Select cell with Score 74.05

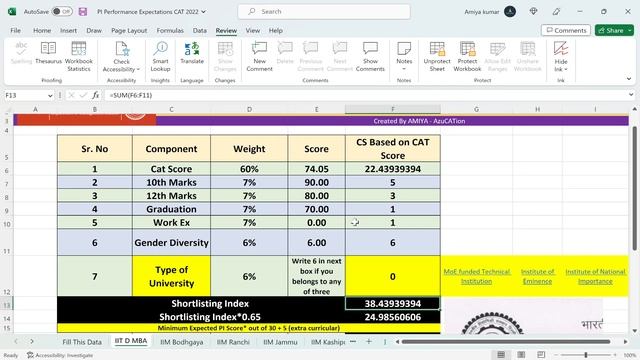316,169
